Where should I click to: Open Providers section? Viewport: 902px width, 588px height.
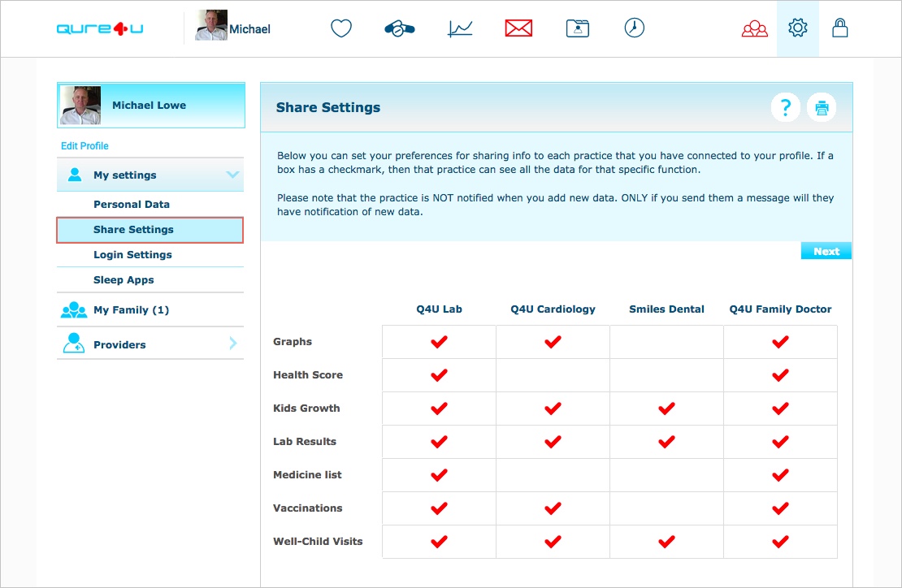click(x=150, y=344)
